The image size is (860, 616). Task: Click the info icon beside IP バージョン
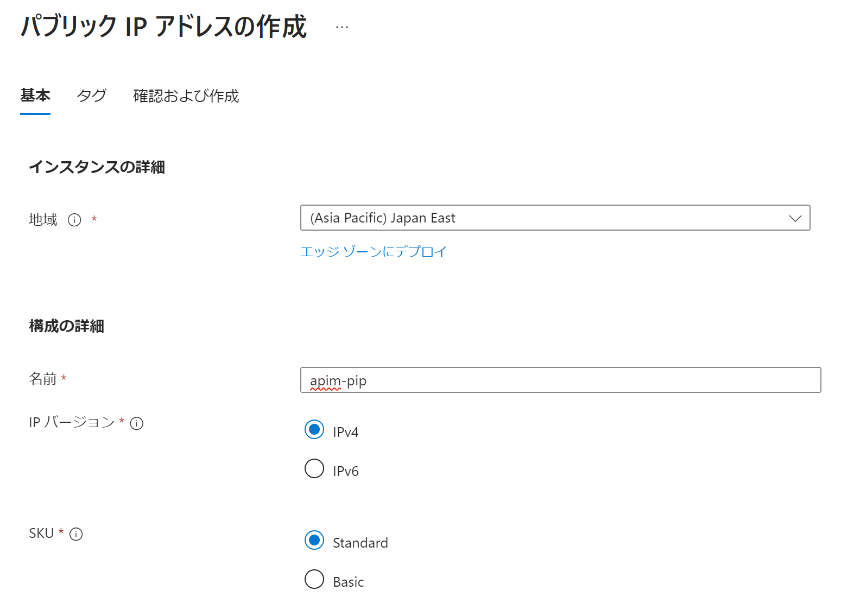click(137, 423)
